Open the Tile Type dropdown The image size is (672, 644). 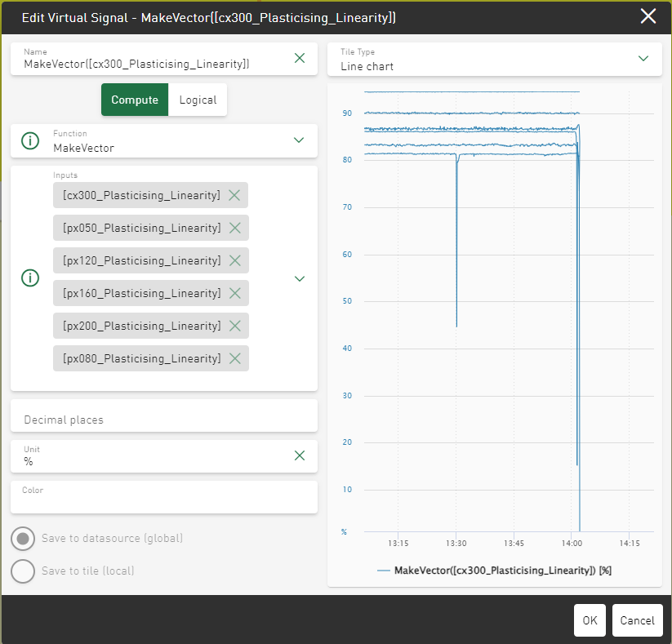point(643,58)
